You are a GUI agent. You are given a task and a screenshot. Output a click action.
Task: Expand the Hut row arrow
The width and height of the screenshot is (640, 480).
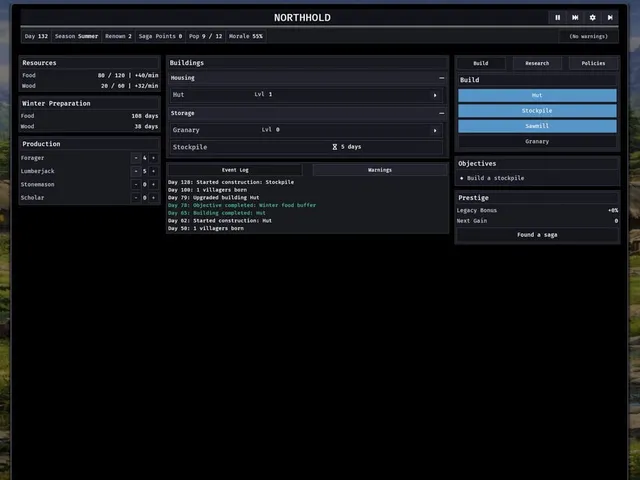click(435, 95)
